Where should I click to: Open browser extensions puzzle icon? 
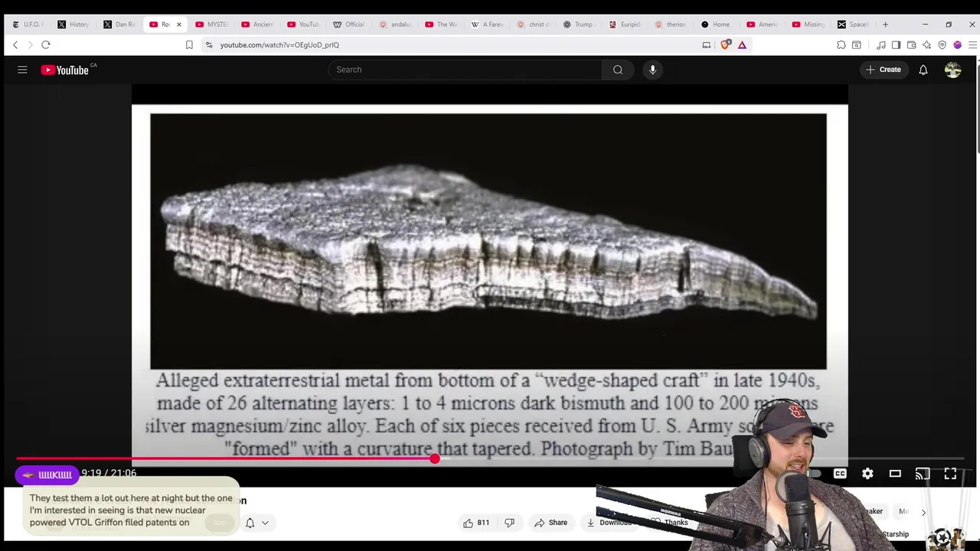click(841, 45)
